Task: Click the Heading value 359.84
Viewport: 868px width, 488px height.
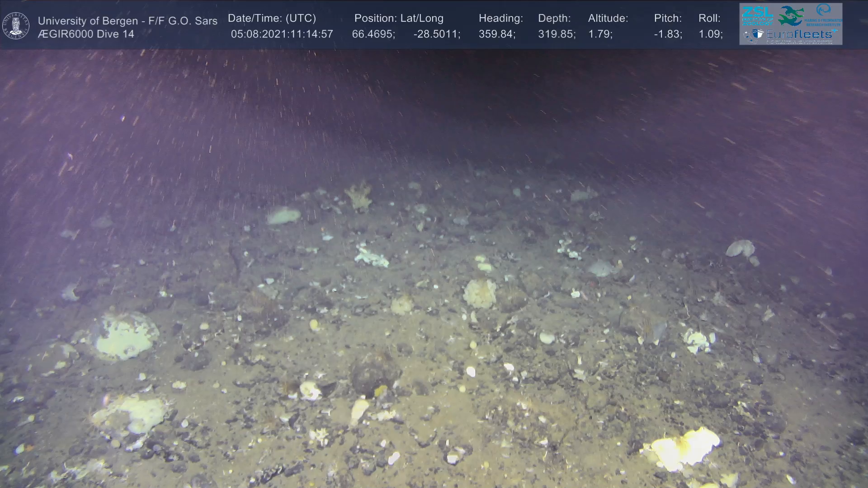Action: [x=496, y=34]
